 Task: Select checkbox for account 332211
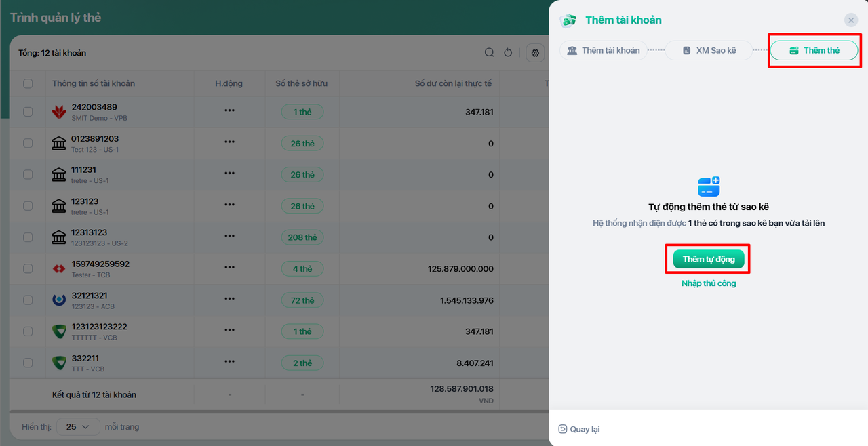(x=28, y=363)
